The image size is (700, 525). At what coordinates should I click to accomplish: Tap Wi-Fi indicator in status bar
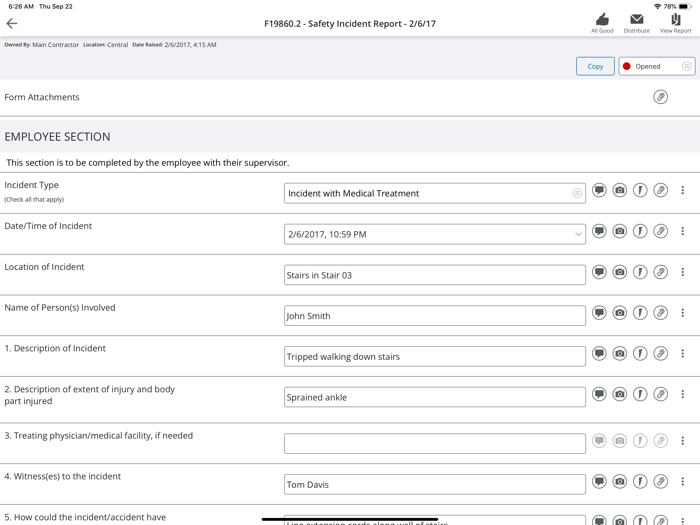tap(657, 6)
